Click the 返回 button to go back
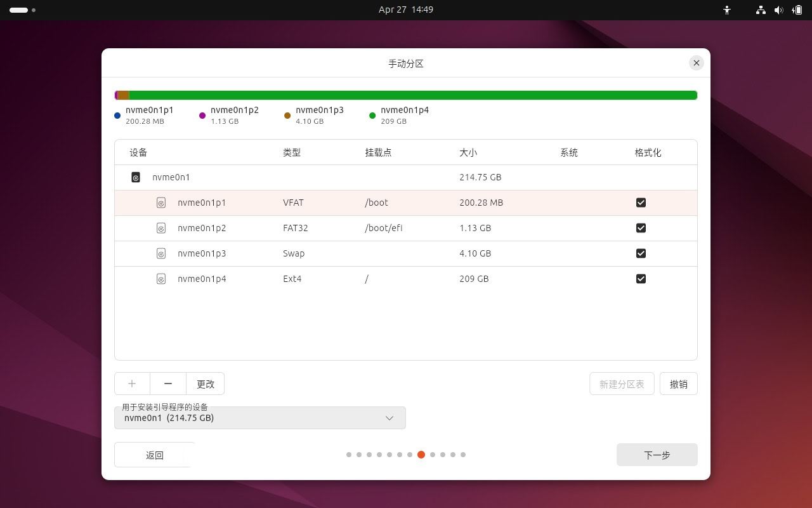The width and height of the screenshot is (812, 508). [154, 455]
